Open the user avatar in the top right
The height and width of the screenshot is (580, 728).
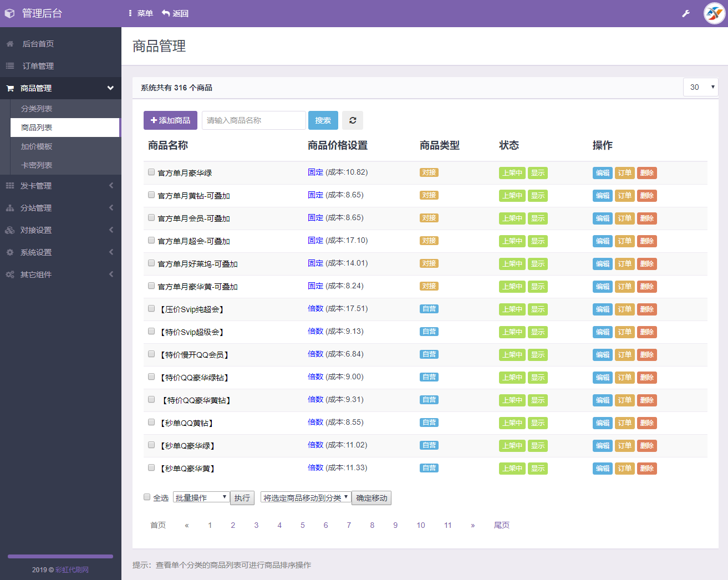[x=715, y=13]
